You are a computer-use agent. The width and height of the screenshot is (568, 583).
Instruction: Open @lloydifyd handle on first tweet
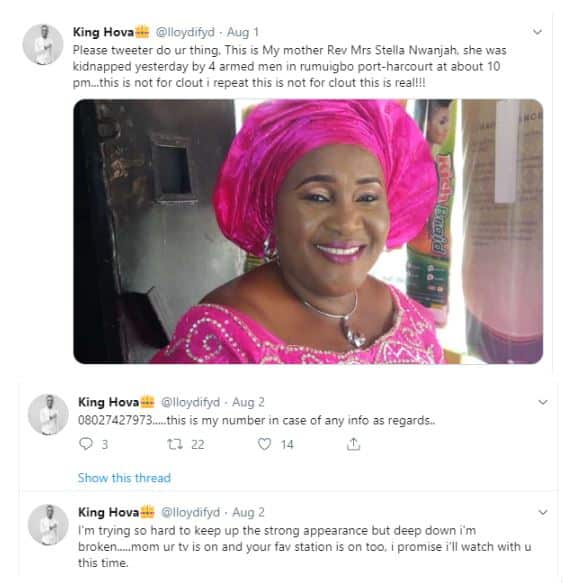tap(185, 32)
